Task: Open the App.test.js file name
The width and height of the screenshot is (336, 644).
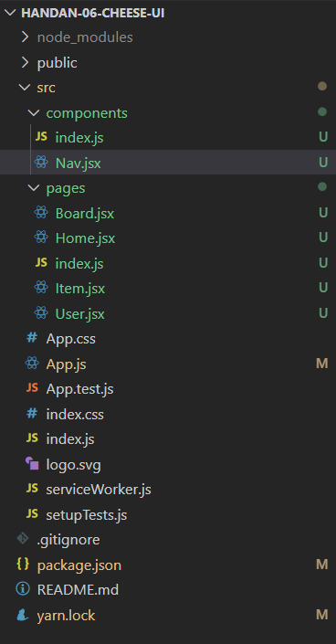Action: point(79,389)
